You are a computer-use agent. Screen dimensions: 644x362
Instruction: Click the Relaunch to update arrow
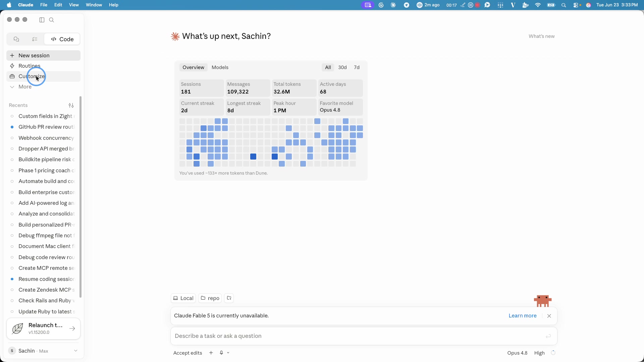72,329
